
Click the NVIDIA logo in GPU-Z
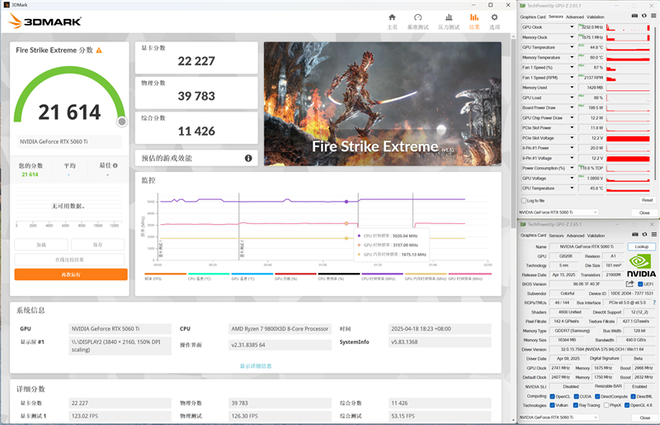pyautogui.click(x=641, y=266)
